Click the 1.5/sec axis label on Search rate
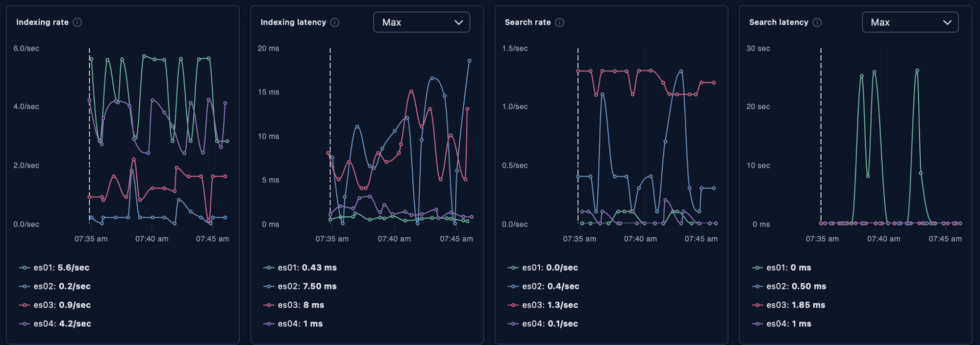The image size is (980, 345). (515, 48)
